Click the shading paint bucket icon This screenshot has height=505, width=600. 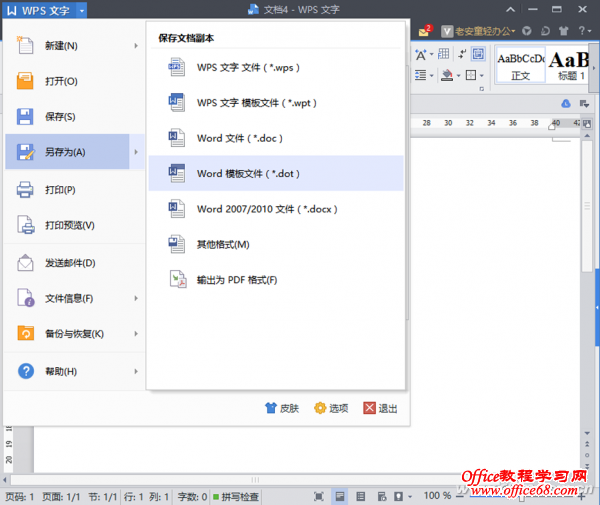point(447,75)
